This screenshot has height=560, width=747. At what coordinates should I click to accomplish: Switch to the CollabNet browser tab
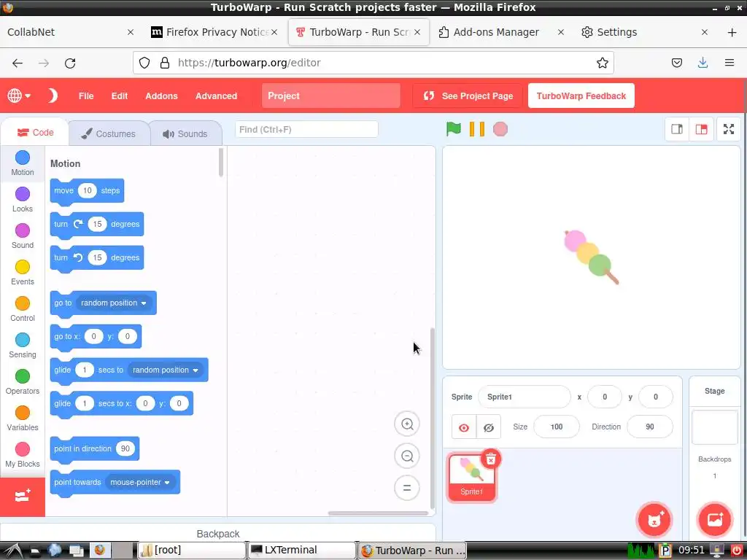pyautogui.click(x=69, y=32)
